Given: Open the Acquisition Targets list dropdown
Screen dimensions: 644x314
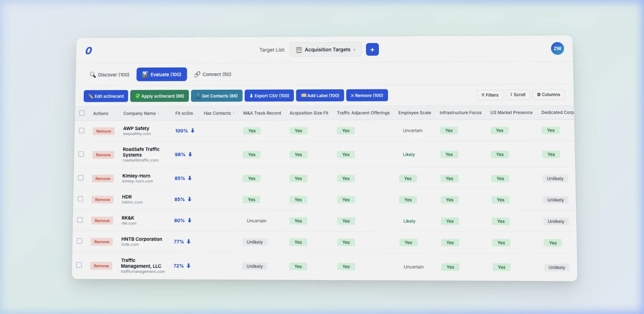Looking at the screenshot, I should (x=326, y=50).
